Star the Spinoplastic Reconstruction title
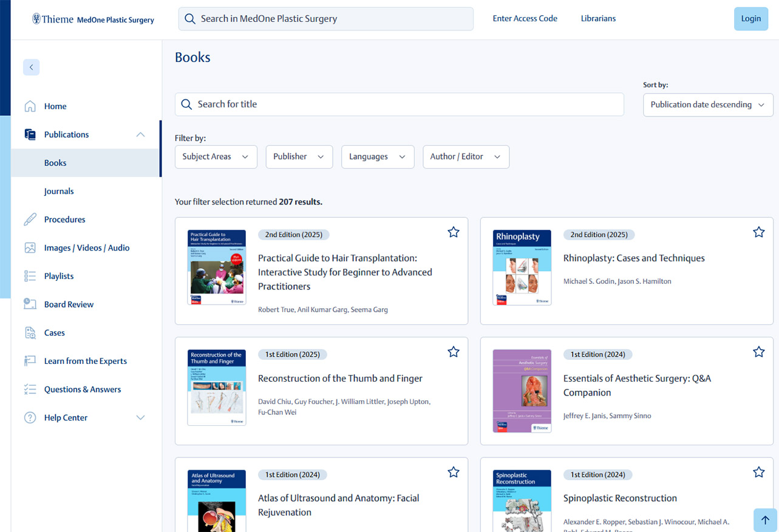Viewport: 779px width, 532px height. pyautogui.click(x=758, y=472)
